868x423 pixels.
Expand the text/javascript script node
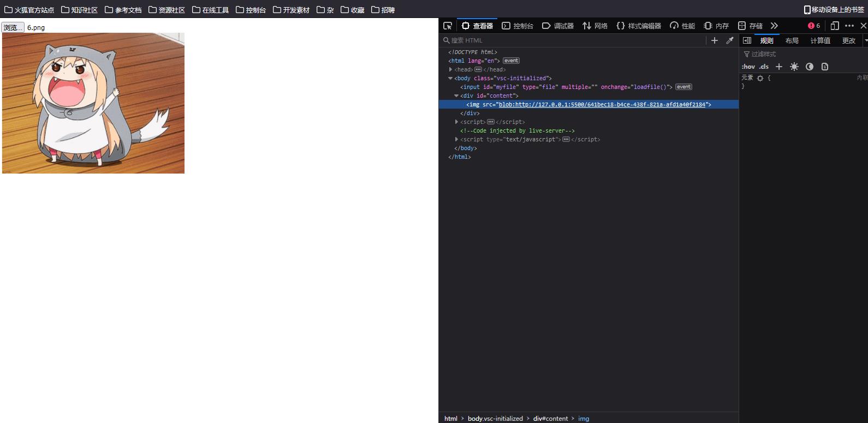(456, 139)
